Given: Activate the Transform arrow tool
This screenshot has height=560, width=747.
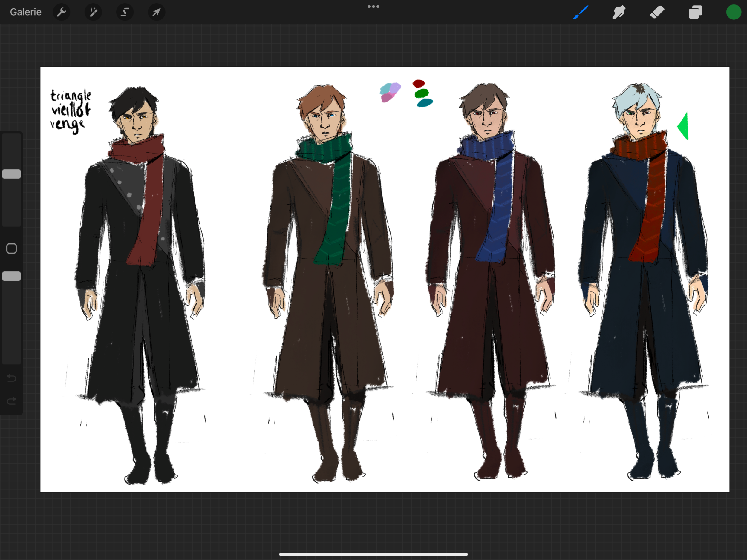Looking at the screenshot, I should pyautogui.click(x=156, y=13).
